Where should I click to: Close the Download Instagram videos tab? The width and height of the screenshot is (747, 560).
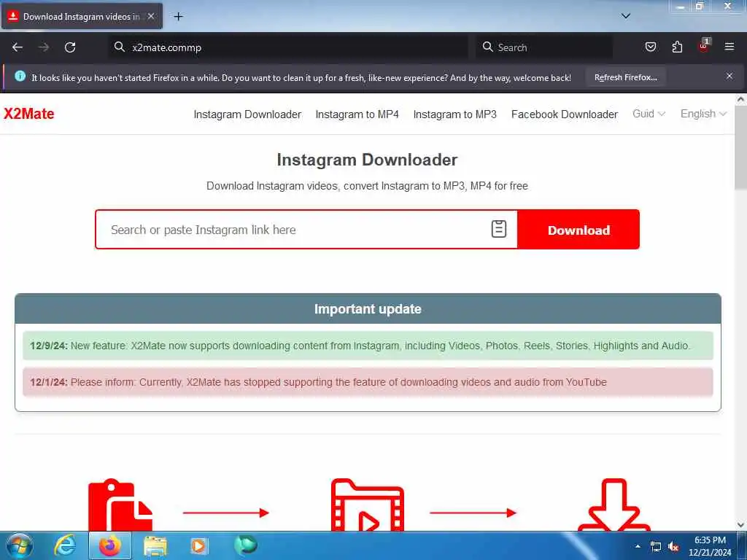click(151, 17)
